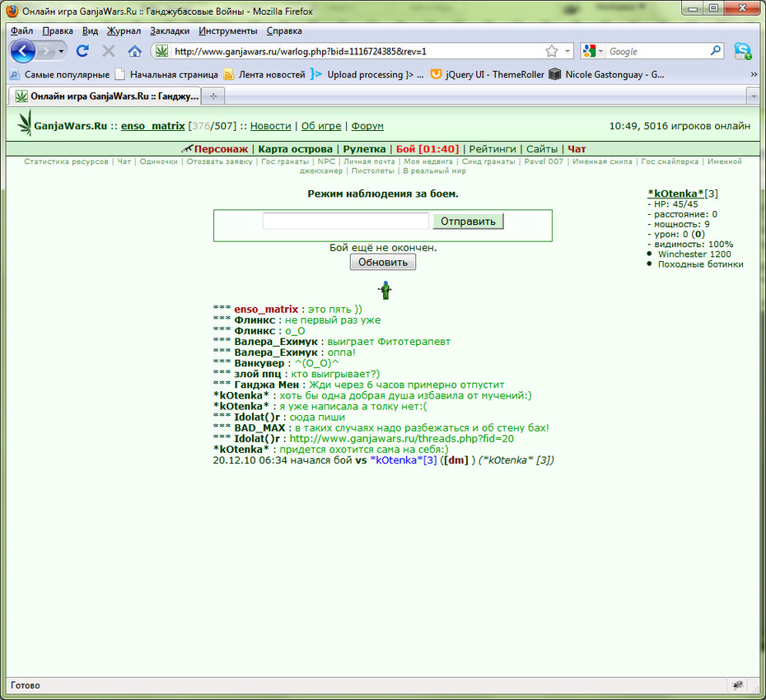Viewport: 766px width, 700px height.
Task: Open the Начальная страница bookmark
Action: (x=166, y=74)
